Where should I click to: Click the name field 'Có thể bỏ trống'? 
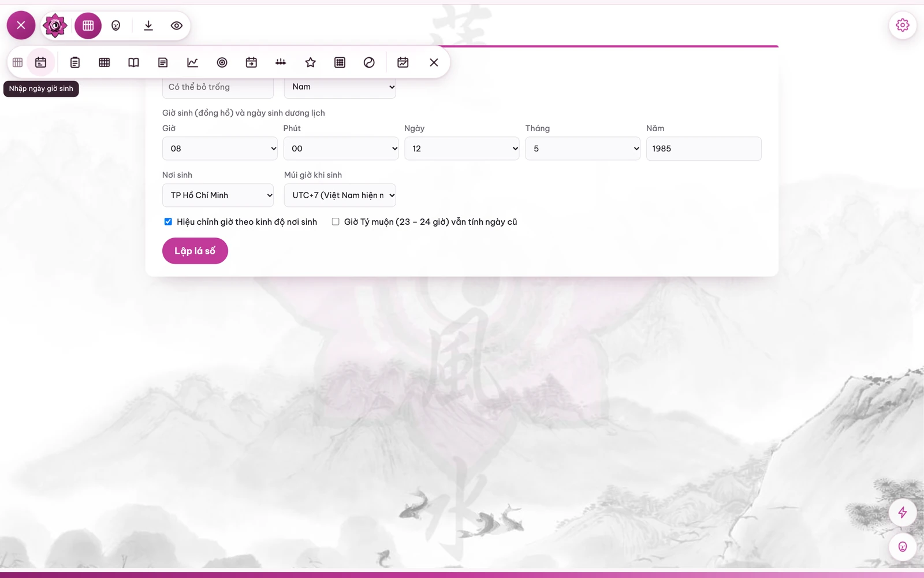coord(218,87)
